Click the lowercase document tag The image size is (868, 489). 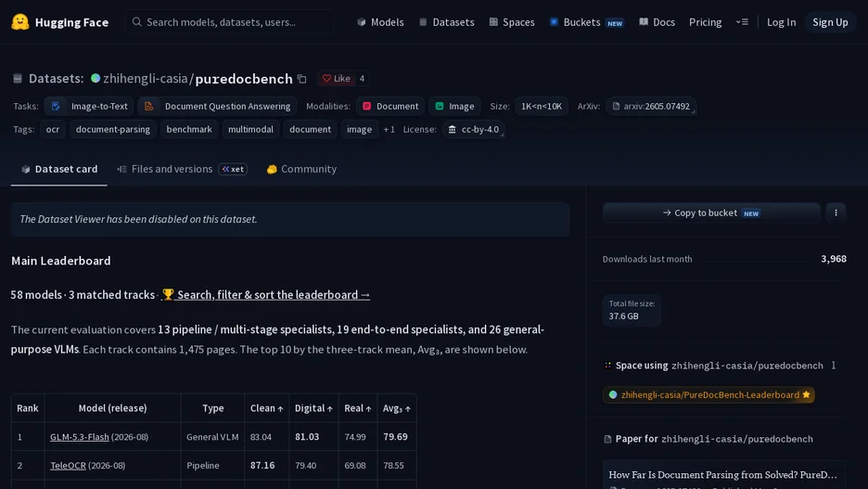click(310, 130)
